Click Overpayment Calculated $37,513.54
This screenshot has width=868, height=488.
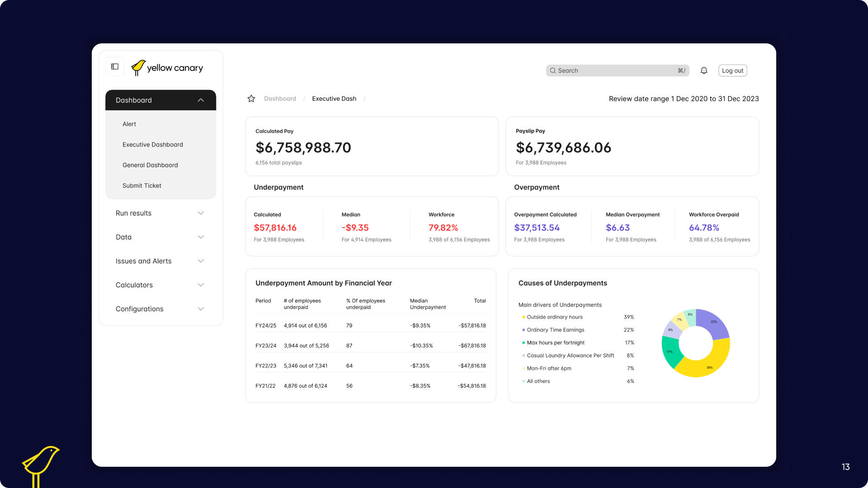click(537, 228)
